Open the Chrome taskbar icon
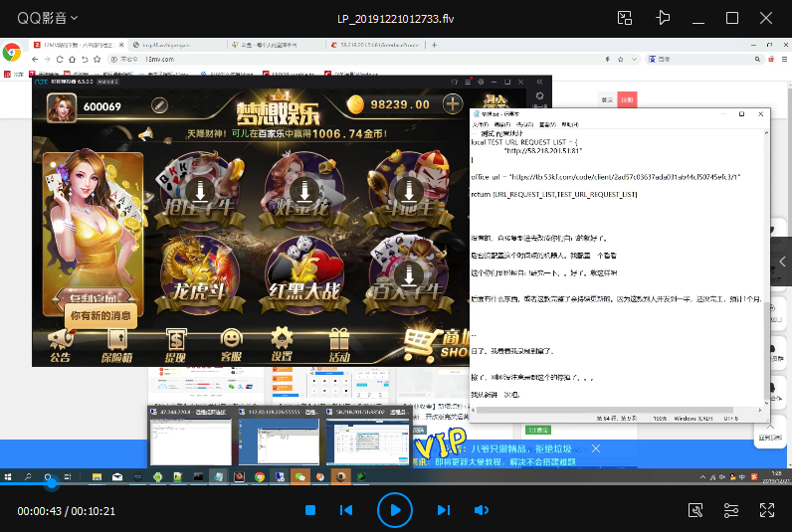This screenshot has width=792, height=532. pos(260,476)
